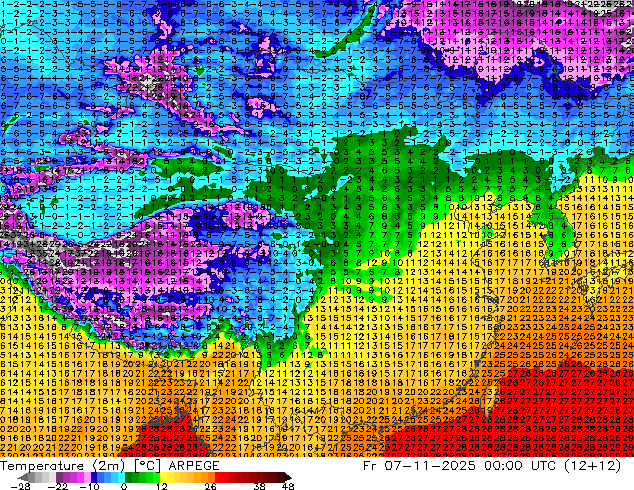Click the gray left arrow end of color bar
Image resolution: width=634 pixels, height=490 pixels.
[x=23, y=477]
